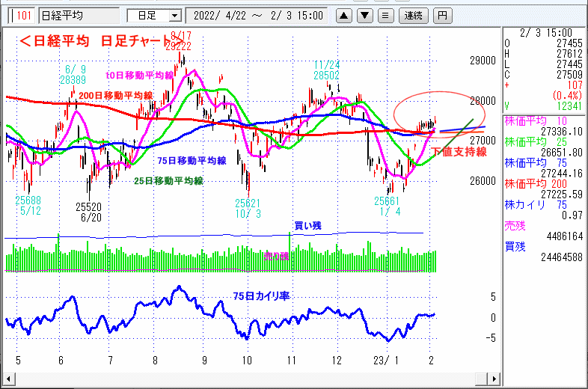Viewport: 588px width, 389px height.
Task: Click the volume value 12341
Action: tap(569, 106)
